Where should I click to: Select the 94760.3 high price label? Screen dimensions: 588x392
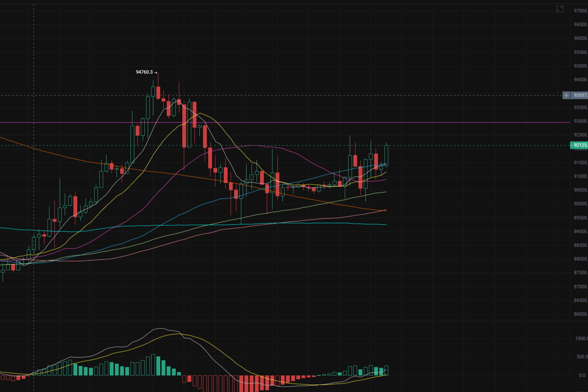click(x=144, y=72)
